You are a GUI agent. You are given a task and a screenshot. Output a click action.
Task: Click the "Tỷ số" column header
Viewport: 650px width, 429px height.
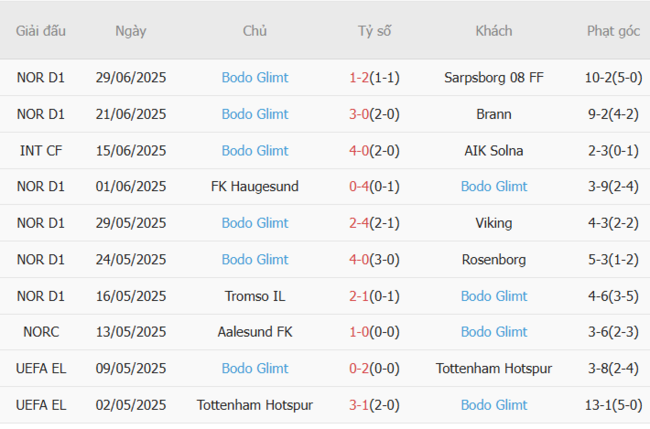click(374, 31)
